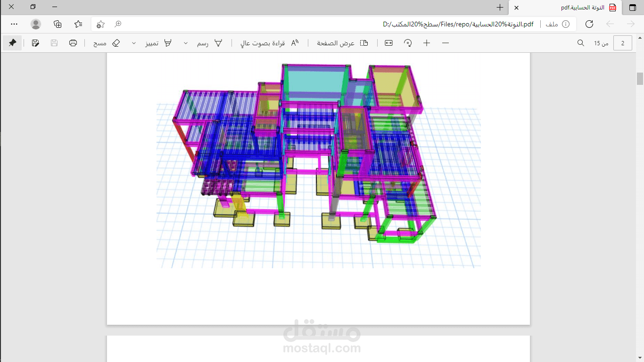644x362 pixels.
Task: Pin the PDF toolbar
Action: pyautogui.click(x=13, y=43)
